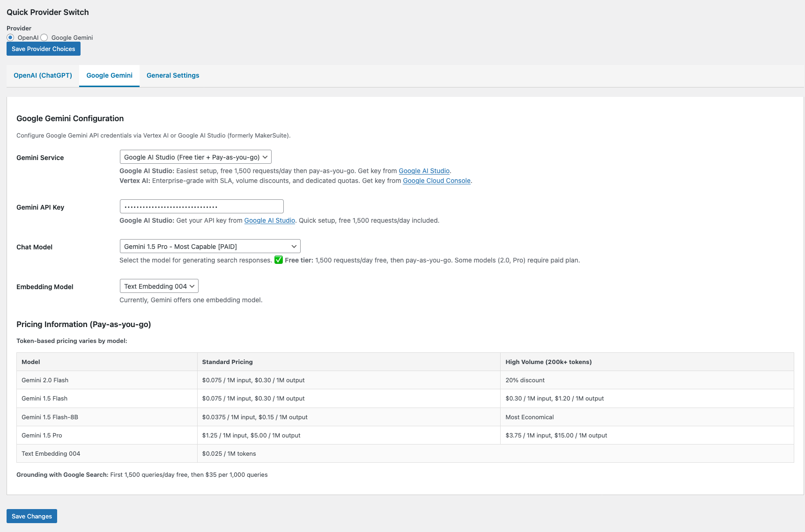The image size is (805, 532).
Task: Open the Gemini Service dropdown
Action: pos(196,157)
